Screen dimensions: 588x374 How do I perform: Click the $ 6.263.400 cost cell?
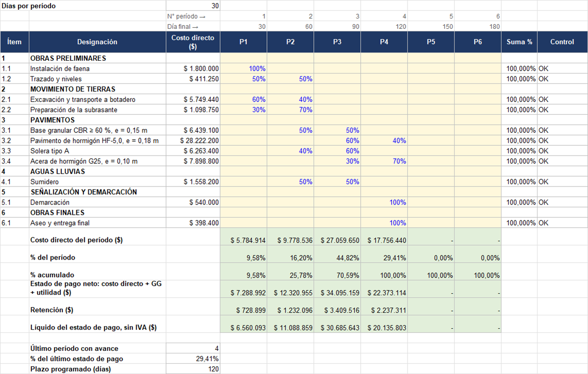pos(193,151)
